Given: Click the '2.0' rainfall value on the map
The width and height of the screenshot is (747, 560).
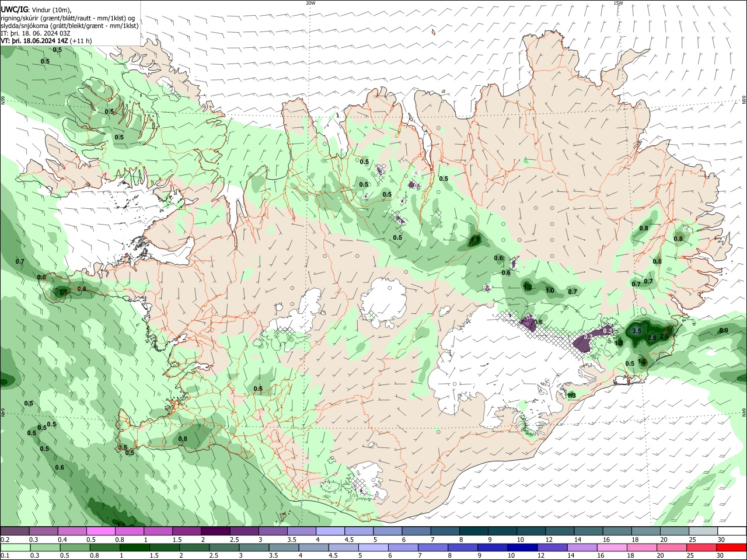Looking at the screenshot, I should tap(664, 336).
